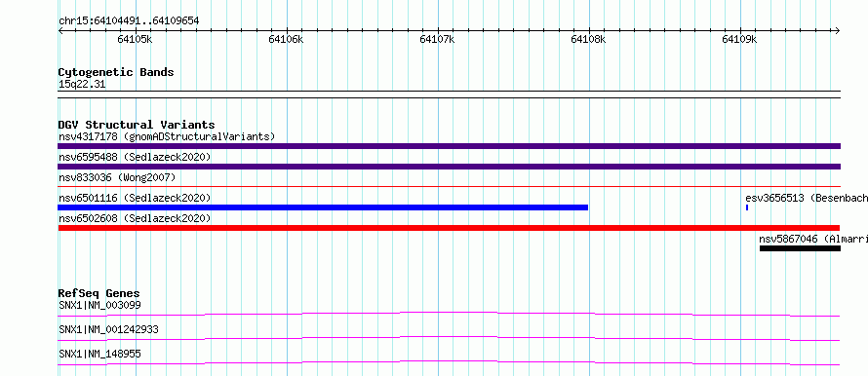Click the SNX1|NM_001242933 magenta gene line

449,338
